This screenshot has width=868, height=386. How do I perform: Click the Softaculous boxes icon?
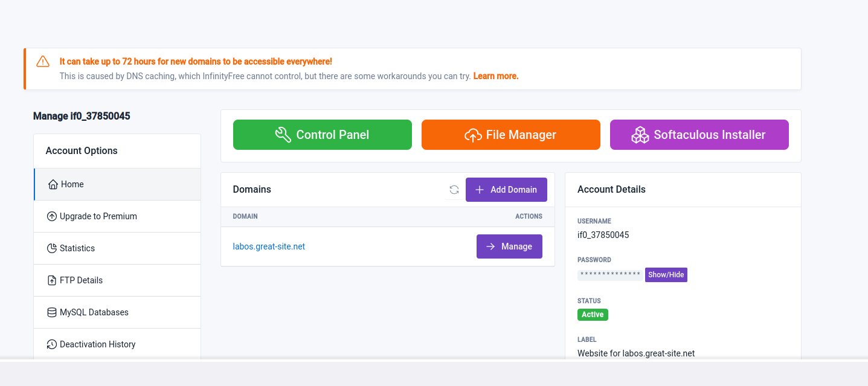[x=640, y=135]
